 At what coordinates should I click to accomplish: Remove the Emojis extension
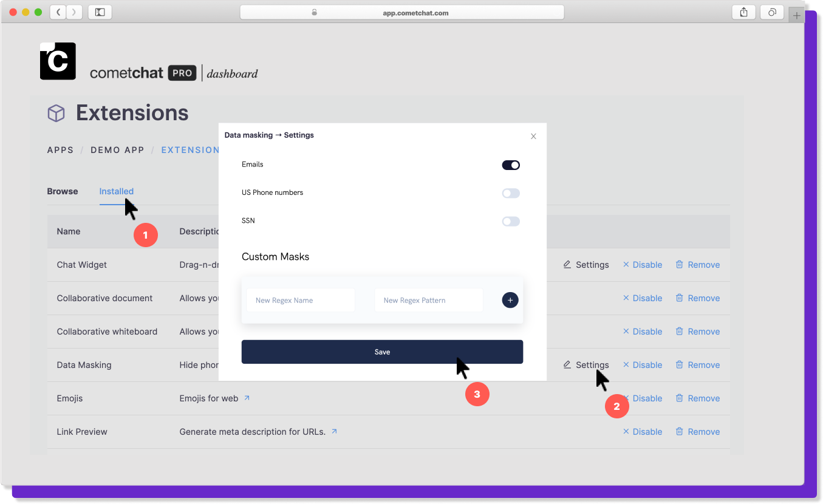[698, 398]
